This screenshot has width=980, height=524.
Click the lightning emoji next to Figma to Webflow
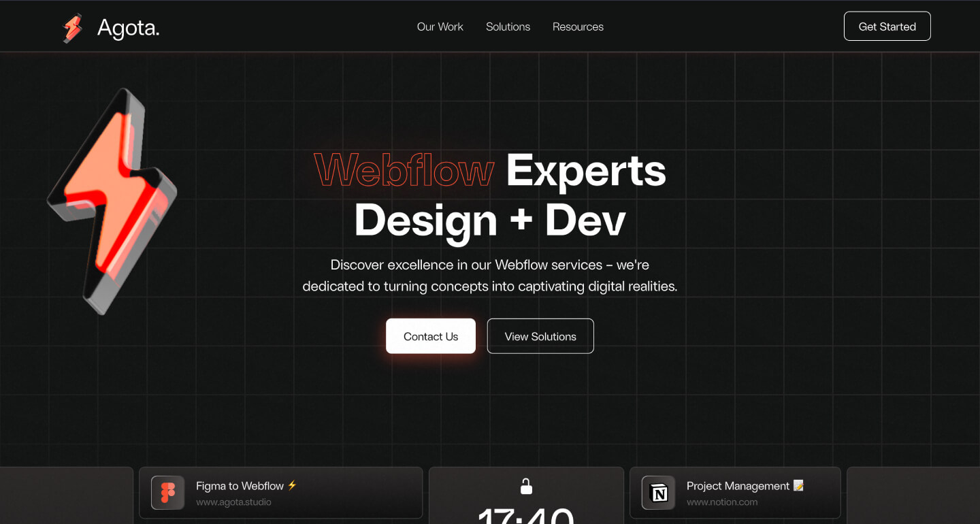(291, 485)
